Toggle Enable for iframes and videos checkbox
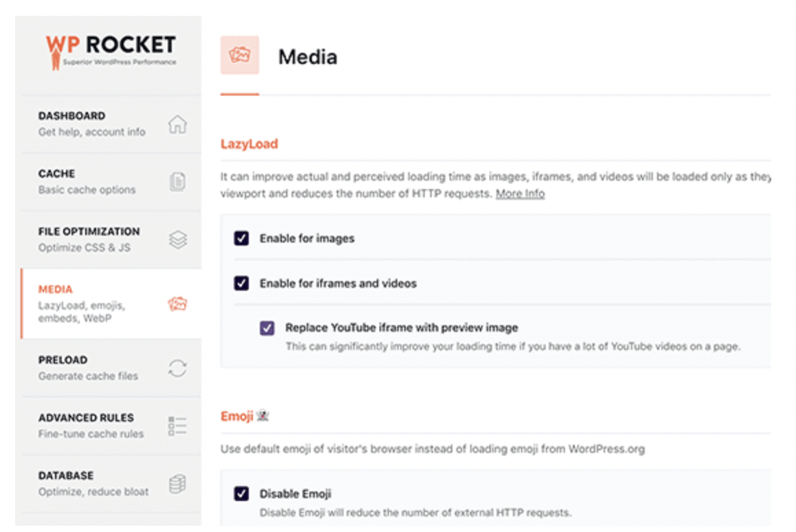 tap(241, 282)
